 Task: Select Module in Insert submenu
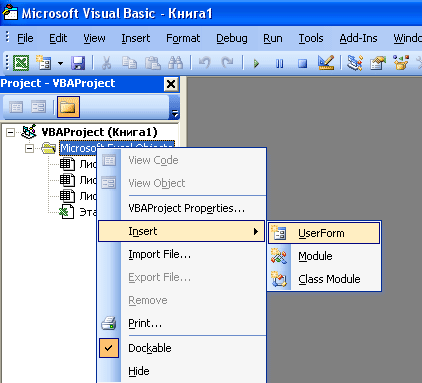(324, 256)
